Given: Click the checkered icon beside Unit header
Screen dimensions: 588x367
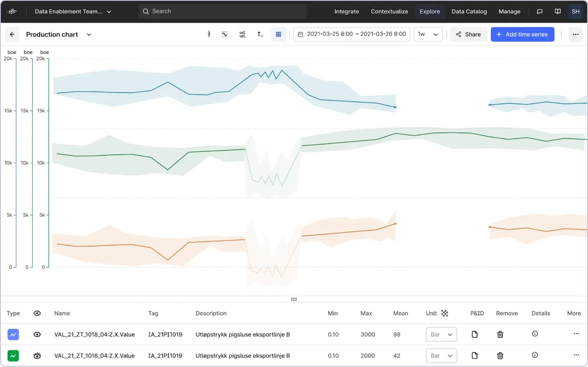Looking at the screenshot, I should (445, 314).
